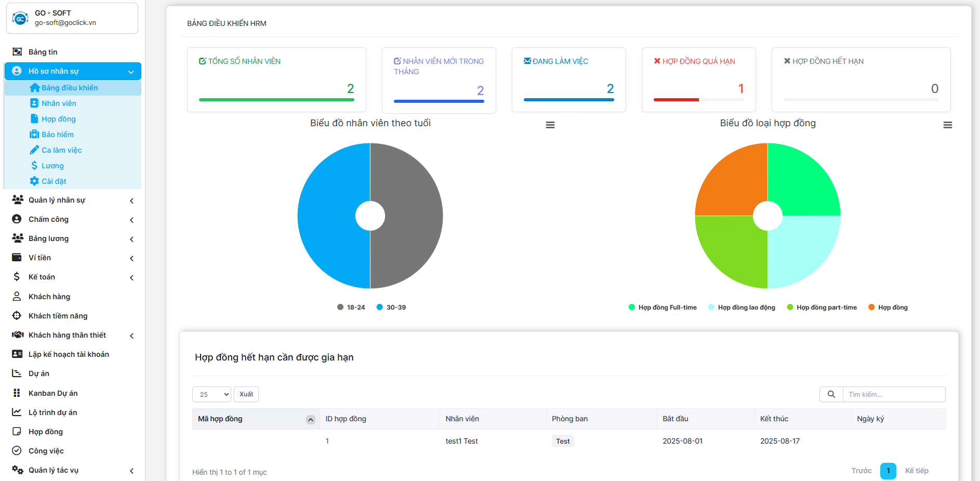Click the magnifying glass search icon
The height and width of the screenshot is (481, 980).
831,394
